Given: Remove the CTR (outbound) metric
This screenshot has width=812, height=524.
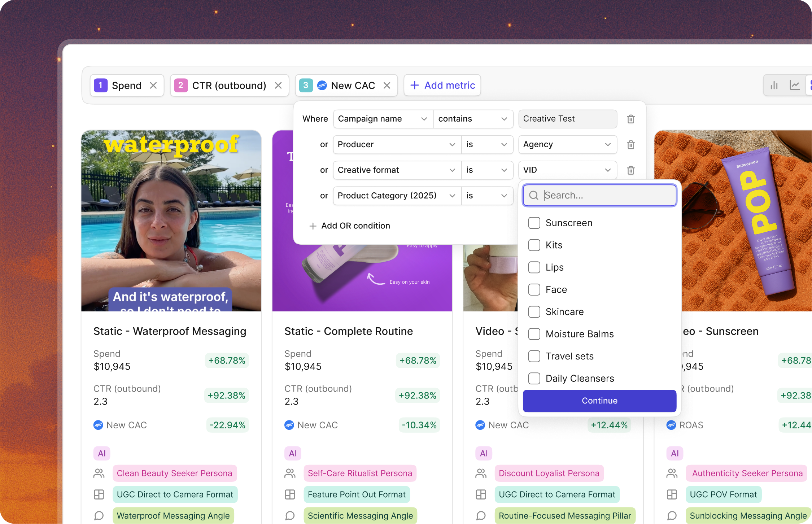Looking at the screenshot, I should (278, 86).
